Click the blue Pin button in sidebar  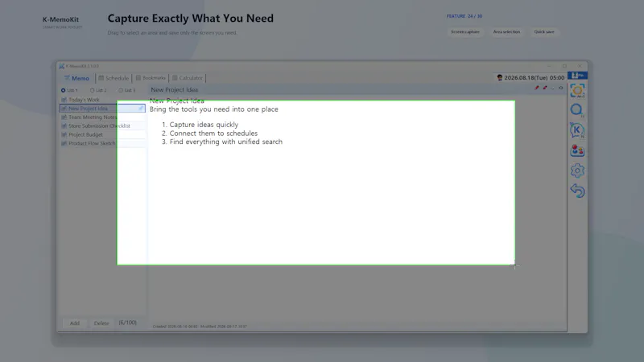coord(577,75)
